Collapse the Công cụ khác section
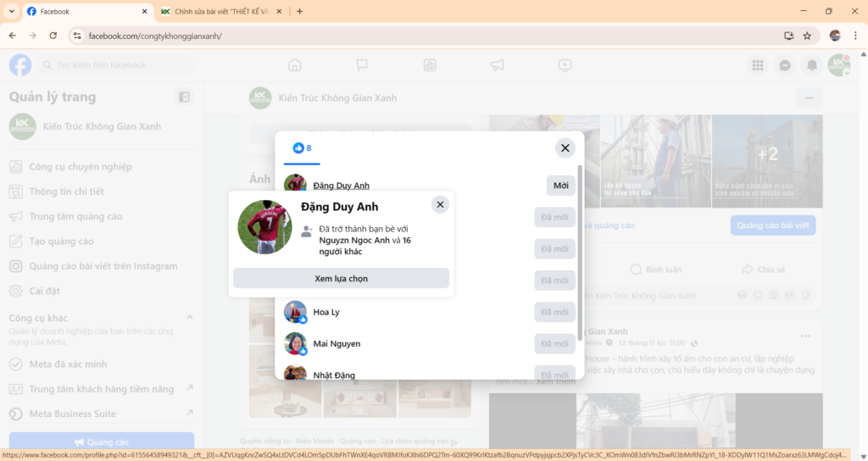This screenshot has width=868, height=461. tap(189, 318)
